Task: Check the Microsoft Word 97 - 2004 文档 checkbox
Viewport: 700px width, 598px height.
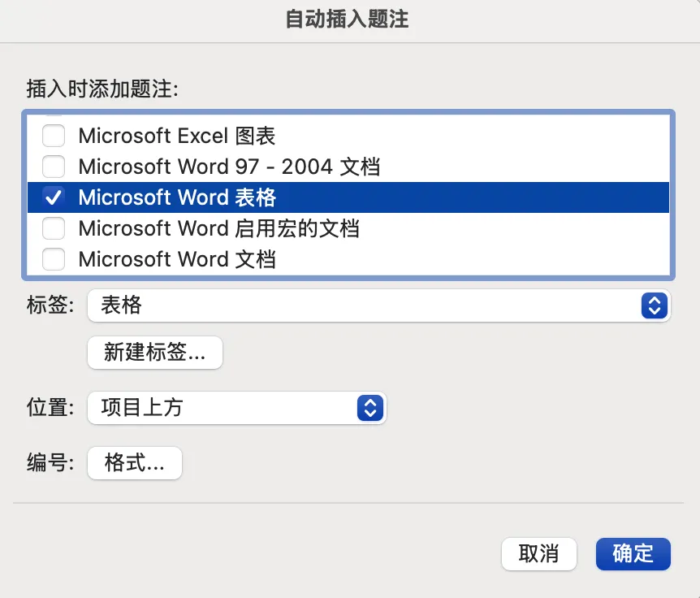Action: (54, 167)
